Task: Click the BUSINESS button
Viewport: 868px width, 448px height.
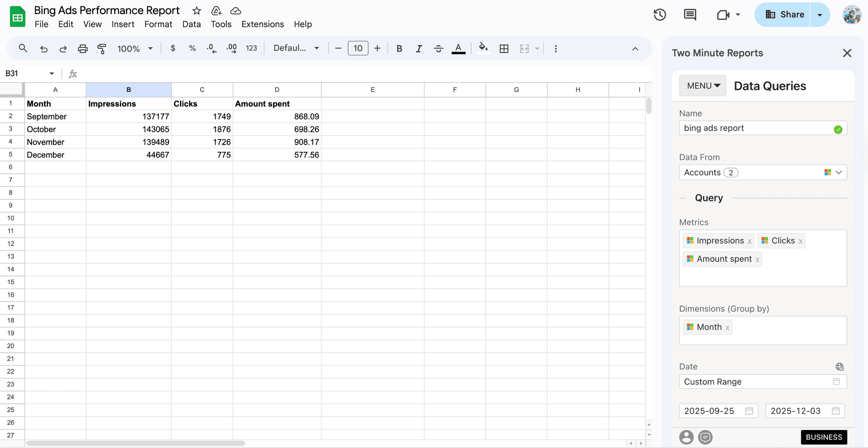Action: click(824, 437)
